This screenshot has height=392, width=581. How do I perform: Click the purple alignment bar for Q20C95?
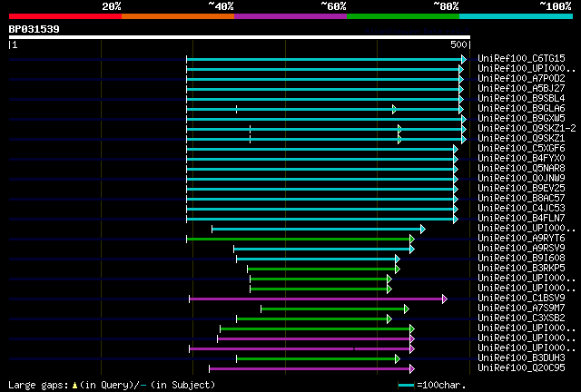[310, 369]
